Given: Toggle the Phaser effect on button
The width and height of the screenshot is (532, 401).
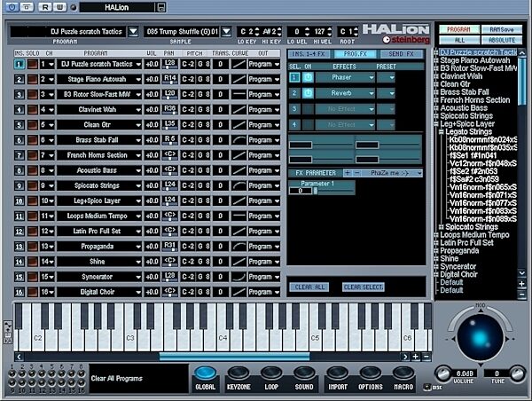Looking at the screenshot, I should (308, 77).
